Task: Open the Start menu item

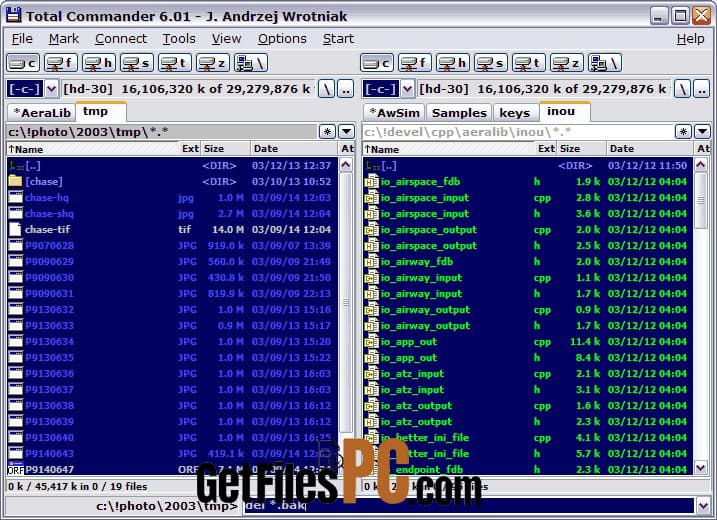Action: (x=338, y=39)
